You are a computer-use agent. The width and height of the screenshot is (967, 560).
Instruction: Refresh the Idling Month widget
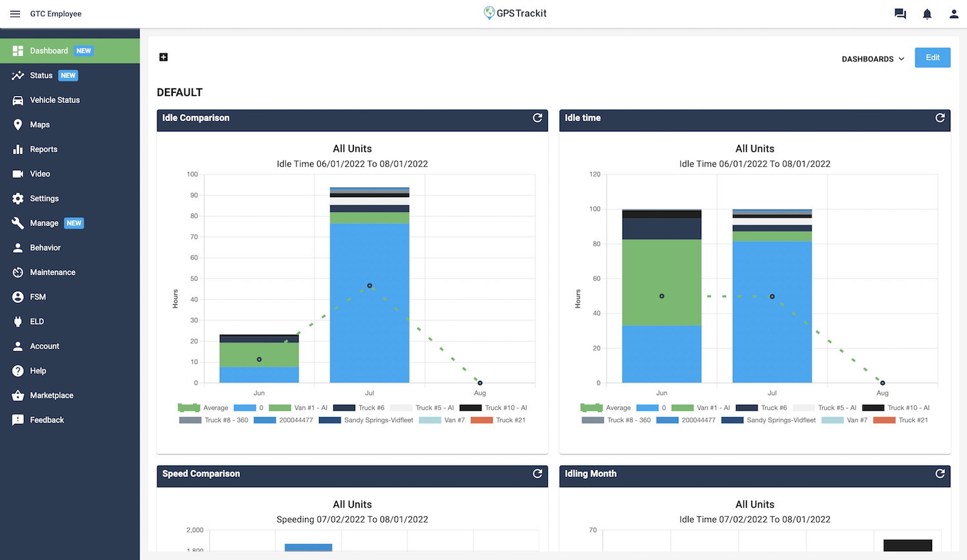click(x=939, y=474)
